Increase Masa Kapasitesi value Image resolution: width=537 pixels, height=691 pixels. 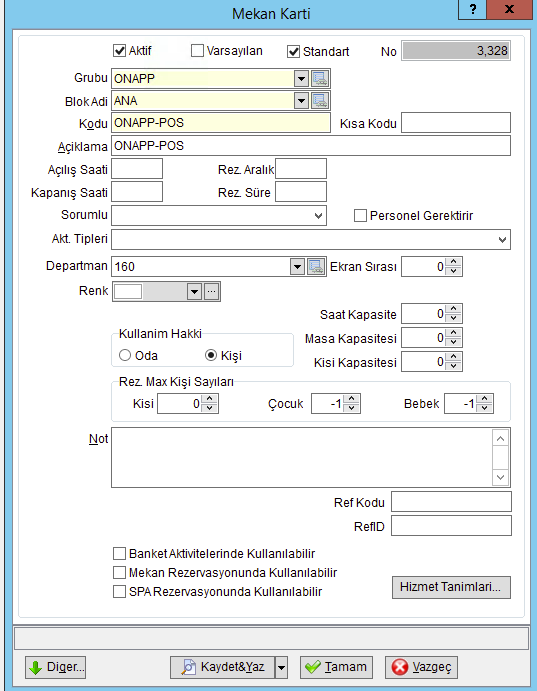tap(453, 333)
